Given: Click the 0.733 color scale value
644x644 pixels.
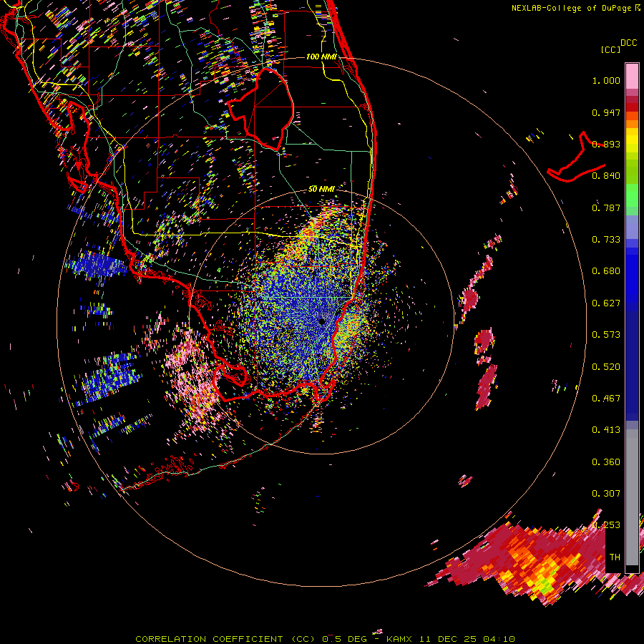Looking at the screenshot, I should tap(606, 240).
